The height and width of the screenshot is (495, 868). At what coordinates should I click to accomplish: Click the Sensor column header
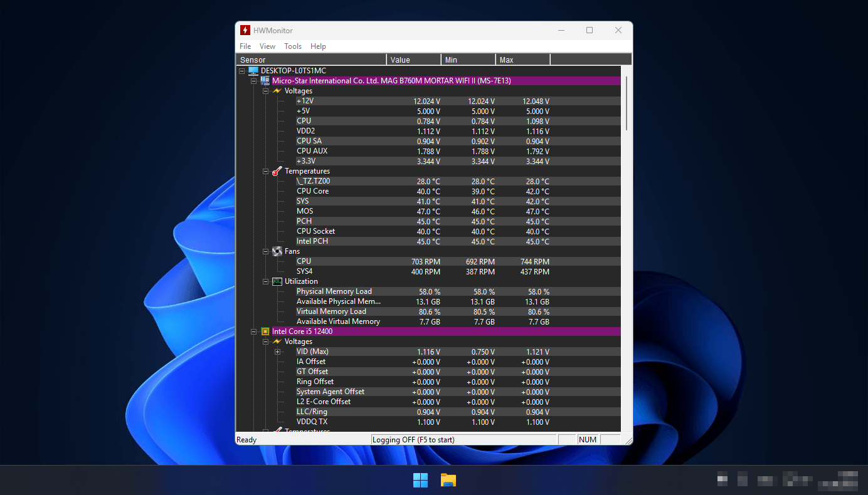[312, 60]
